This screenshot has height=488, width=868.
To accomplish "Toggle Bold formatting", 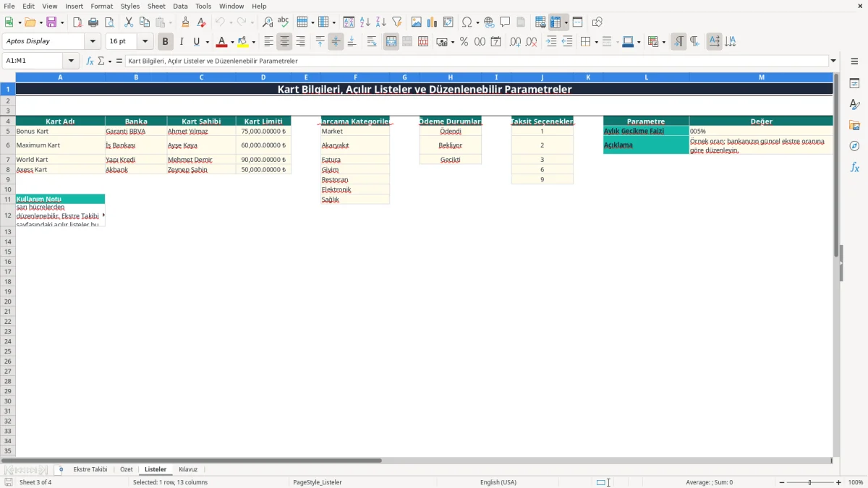I will 166,42.
